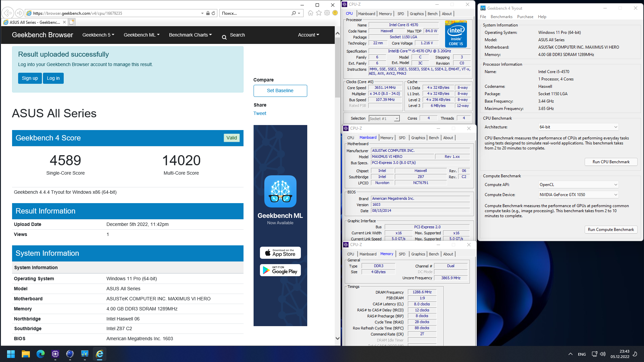Click the Geekbench ML app logo
644x362 pixels.
pyautogui.click(x=280, y=191)
